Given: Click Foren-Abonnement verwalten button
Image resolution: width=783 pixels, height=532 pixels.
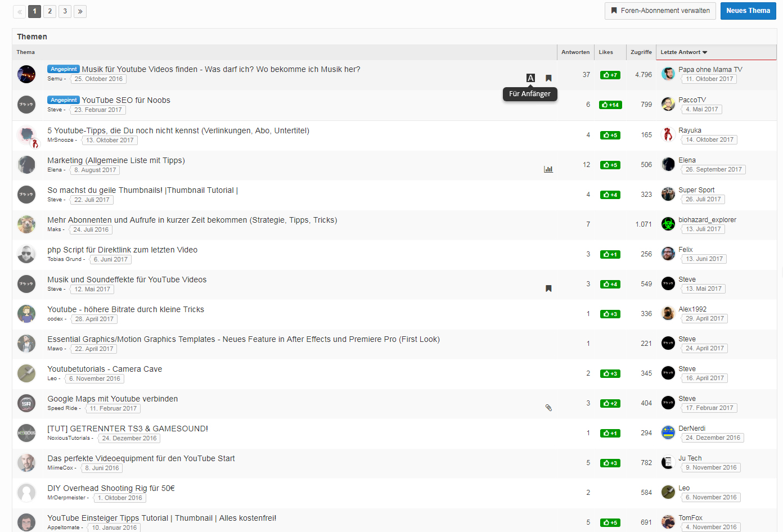Looking at the screenshot, I should (x=660, y=11).
